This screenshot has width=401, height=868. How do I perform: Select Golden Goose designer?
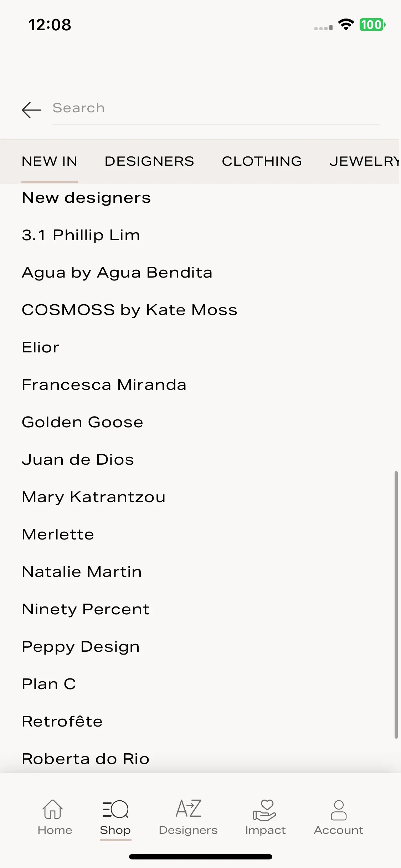(x=82, y=422)
